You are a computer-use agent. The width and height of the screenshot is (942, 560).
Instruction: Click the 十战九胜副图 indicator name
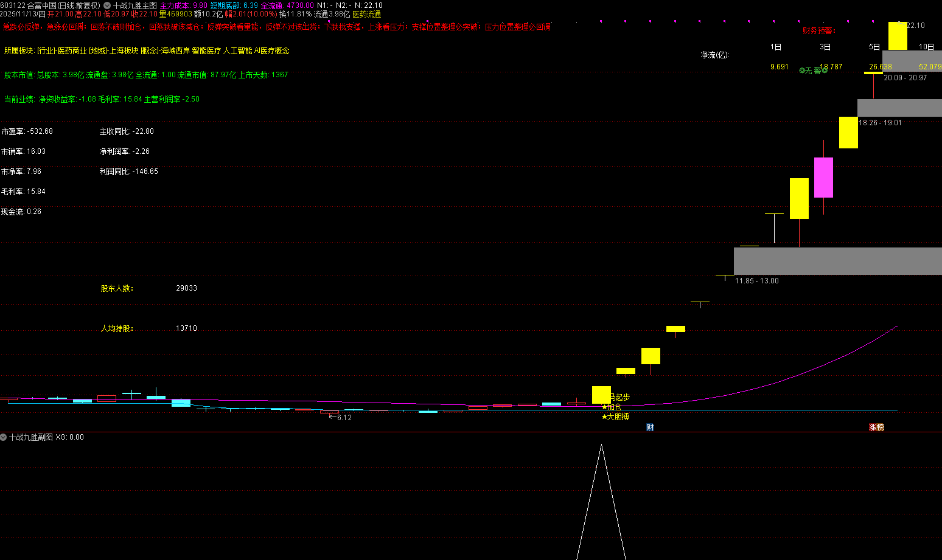point(31,437)
